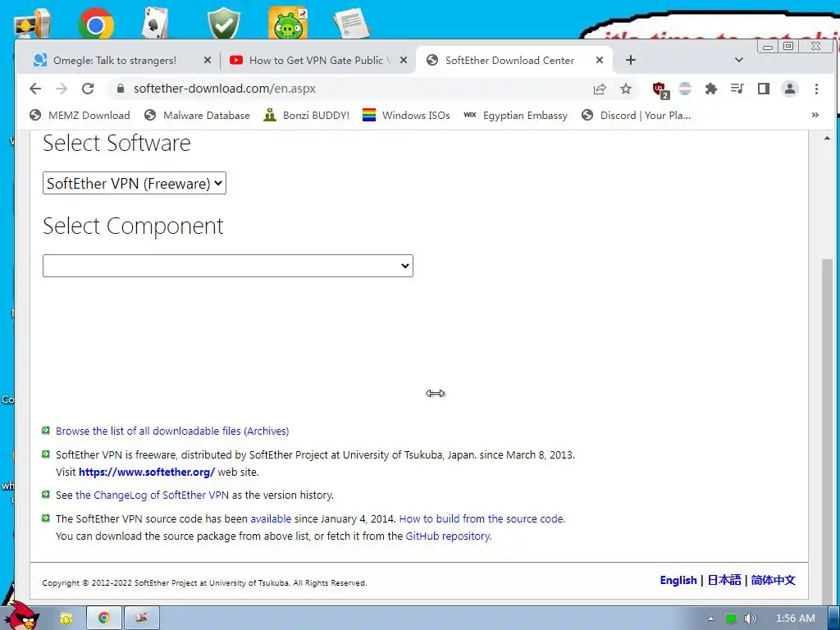Toggle the browser side panel icon
The width and height of the screenshot is (840, 630).
(x=764, y=89)
